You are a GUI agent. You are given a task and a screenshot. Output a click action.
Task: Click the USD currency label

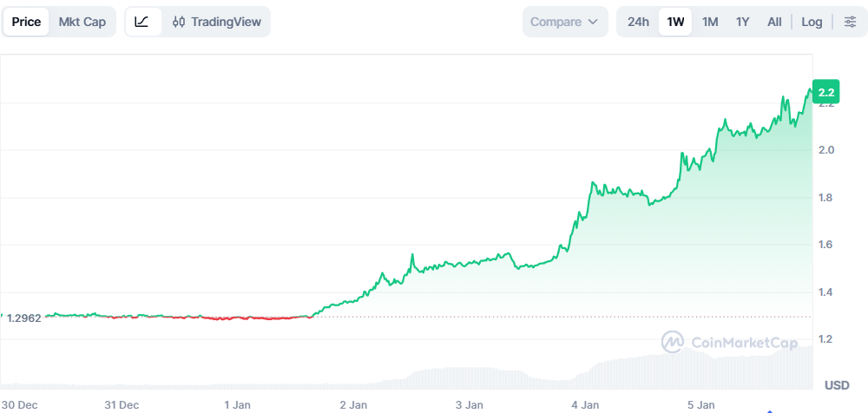pos(837,385)
